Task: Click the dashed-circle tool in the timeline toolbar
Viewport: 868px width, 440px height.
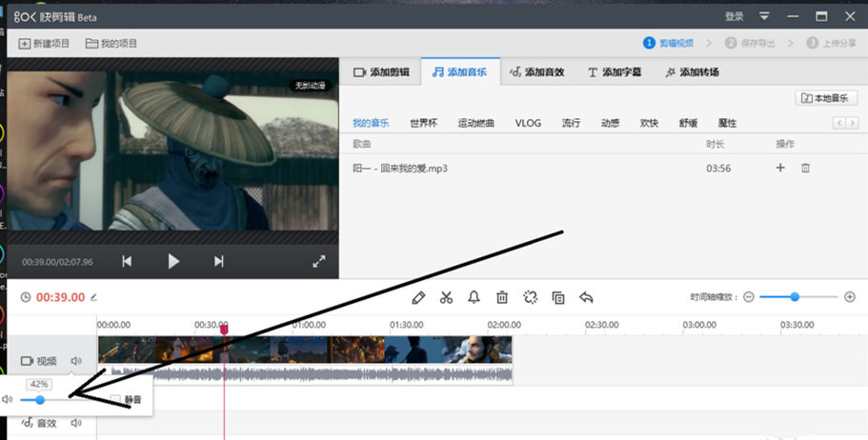Action: pyautogui.click(x=531, y=298)
